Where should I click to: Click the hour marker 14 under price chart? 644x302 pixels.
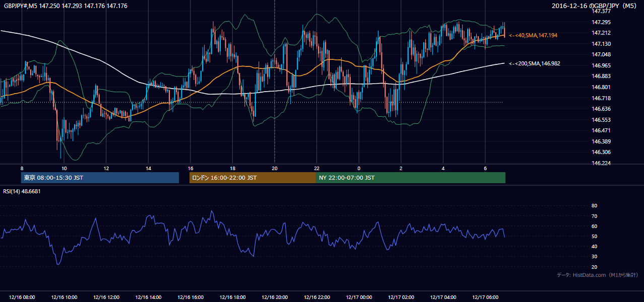point(148,168)
